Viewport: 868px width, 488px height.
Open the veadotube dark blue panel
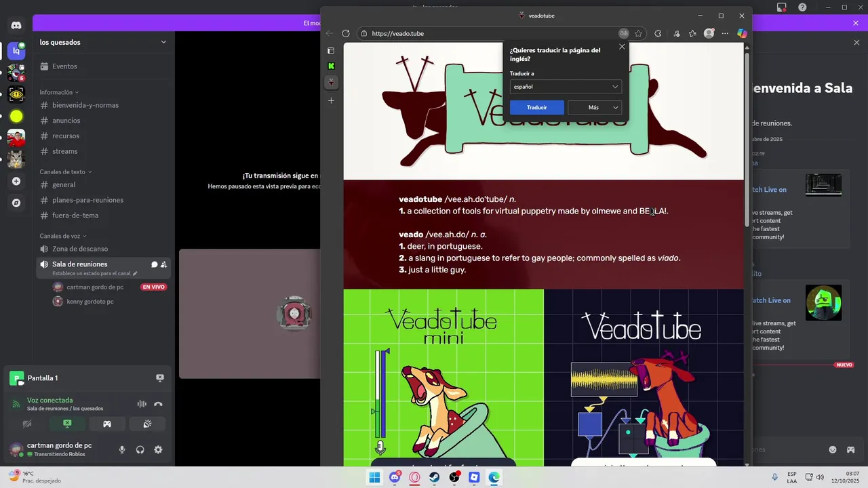(644, 378)
